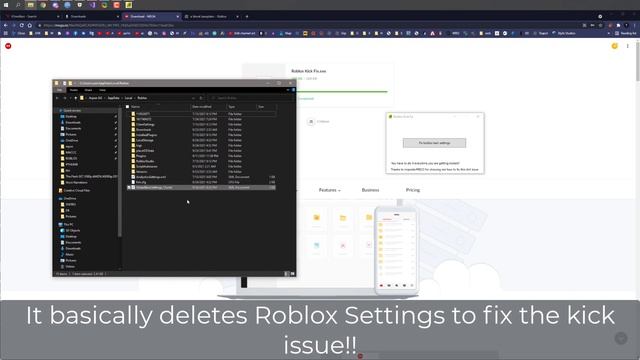Open Visual Studio from the taskbar
This screenshot has height=360, width=640.
(92, 5)
